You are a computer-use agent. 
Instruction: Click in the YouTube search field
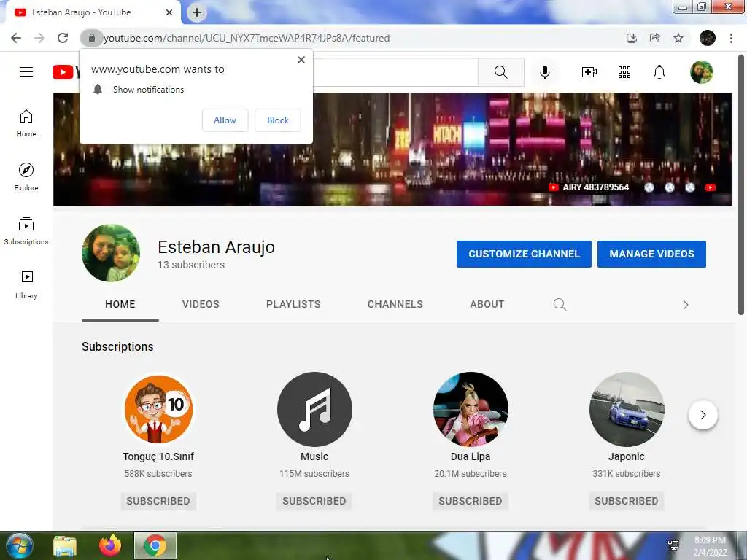(395, 72)
